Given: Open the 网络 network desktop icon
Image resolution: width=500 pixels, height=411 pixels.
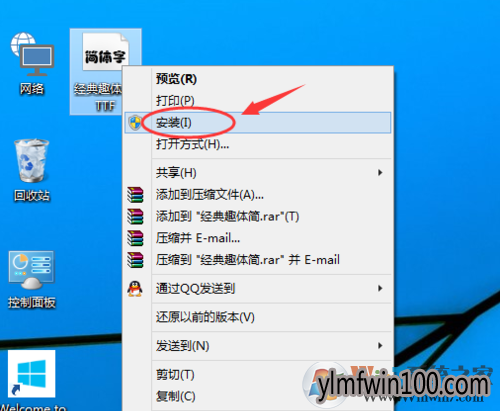Looking at the screenshot, I should (x=32, y=63).
